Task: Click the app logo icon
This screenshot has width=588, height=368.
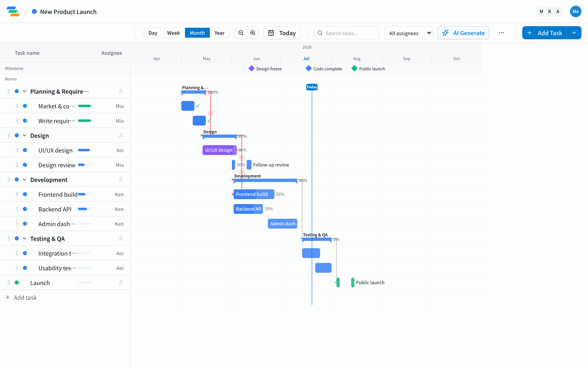Action: [x=13, y=11]
